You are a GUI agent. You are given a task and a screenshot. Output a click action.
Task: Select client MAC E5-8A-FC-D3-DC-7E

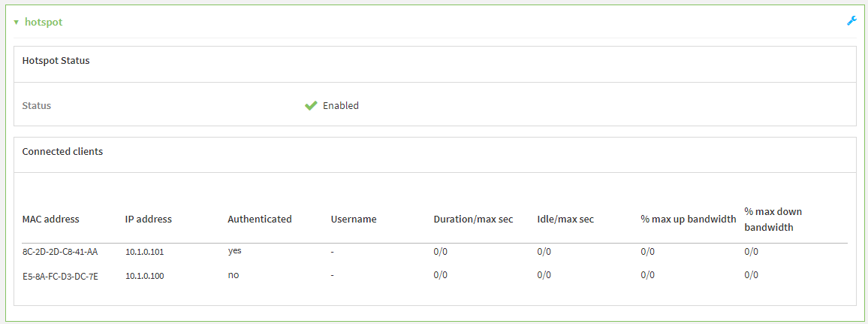click(x=60, y=276)
